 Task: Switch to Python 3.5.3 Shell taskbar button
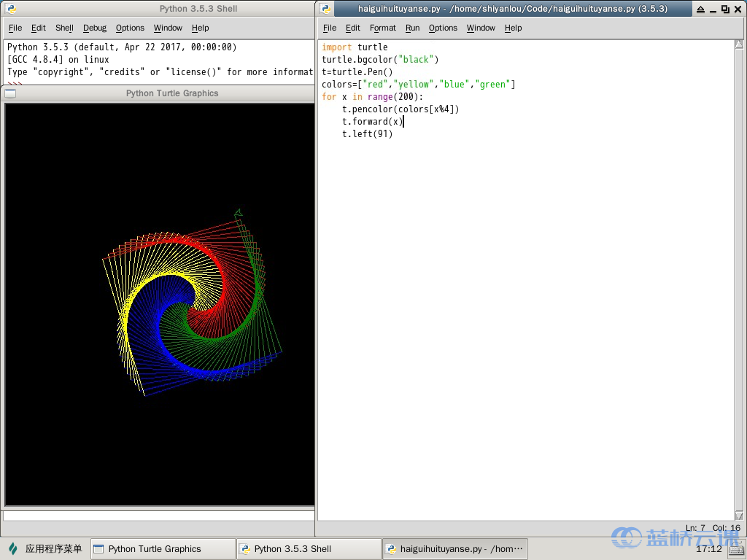pyautogui.click(x=309, y=549)
